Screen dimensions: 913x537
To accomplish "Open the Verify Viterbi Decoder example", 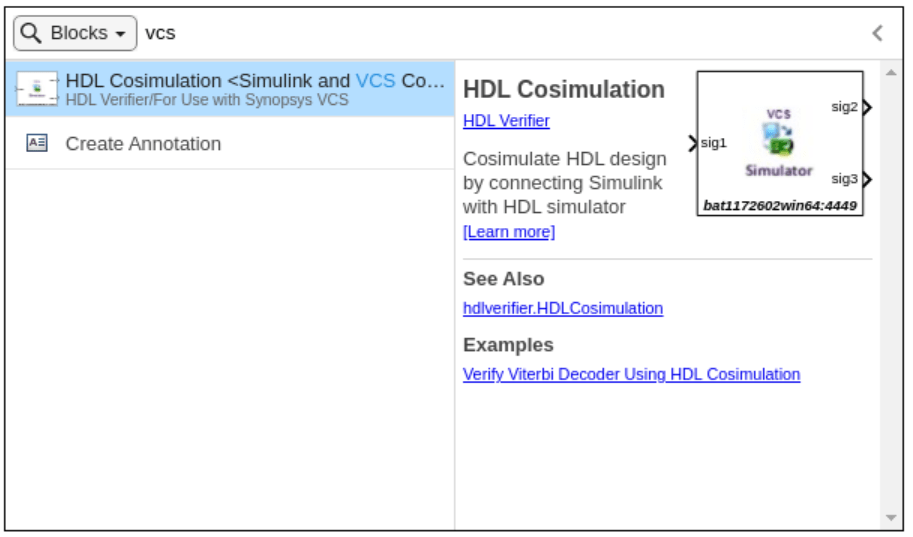I will pos(631,374).
